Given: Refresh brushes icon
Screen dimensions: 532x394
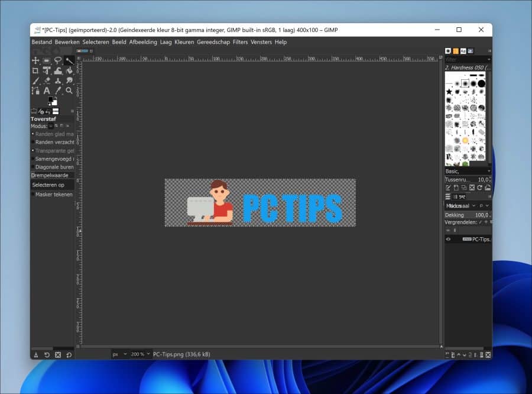Looking at the screenshot, I should pos(479,188).
